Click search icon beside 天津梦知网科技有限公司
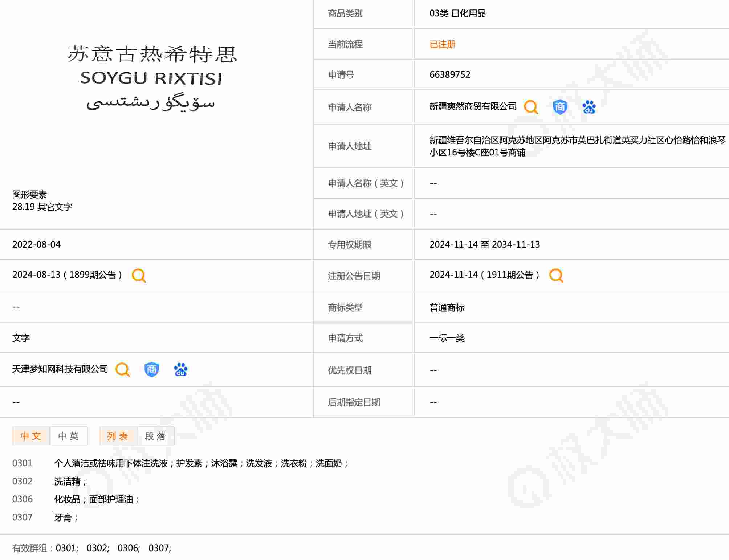This screenshot has width=729, height=560. (x=123, y=370)
